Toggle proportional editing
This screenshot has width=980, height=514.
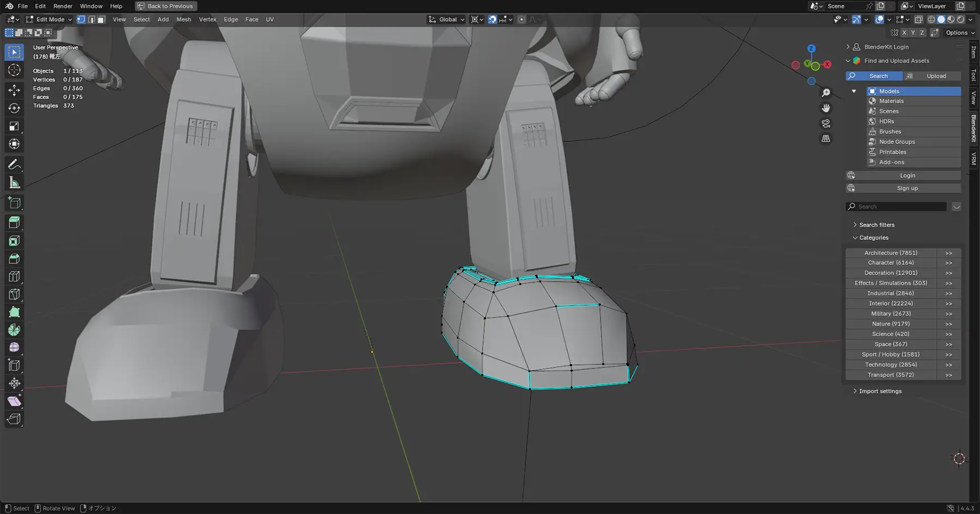click(x=521, y=19)
